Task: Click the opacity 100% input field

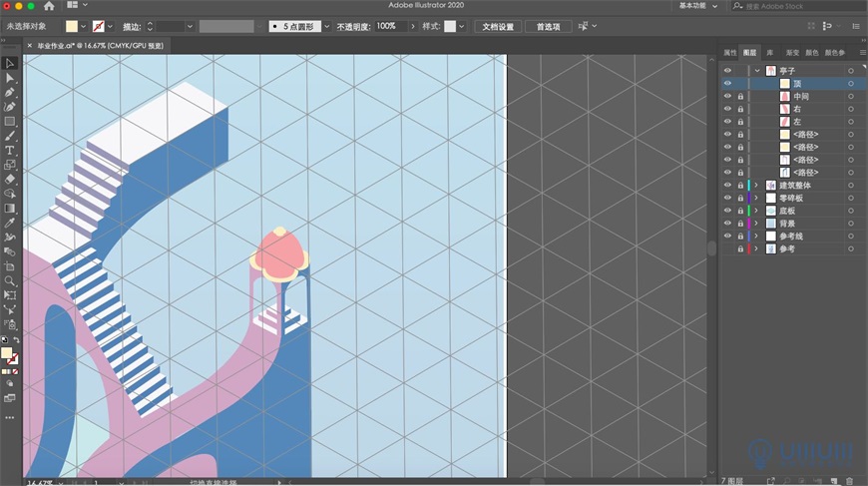Action: (391, 26)
